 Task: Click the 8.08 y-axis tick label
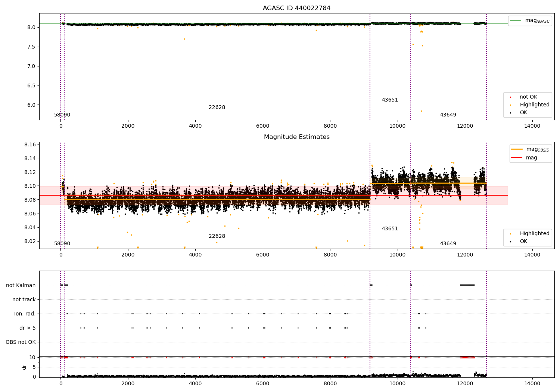pyautogui.click(x=30, y=200)
